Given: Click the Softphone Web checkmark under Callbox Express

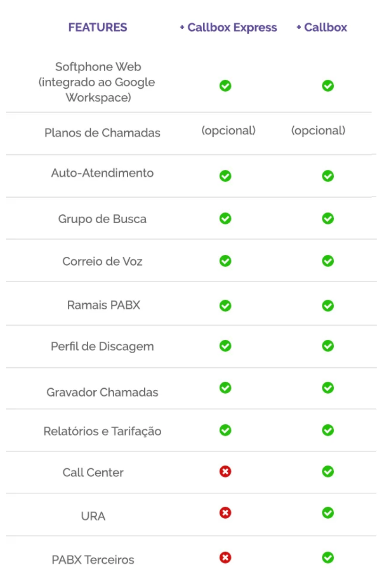Looking at the screenshot, I should click(225, 86).
